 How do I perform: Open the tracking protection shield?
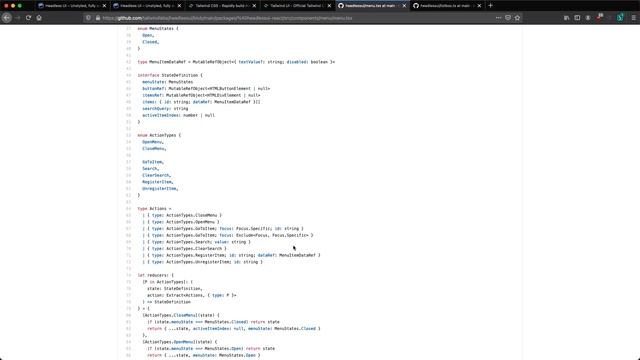tap(88, 18)
